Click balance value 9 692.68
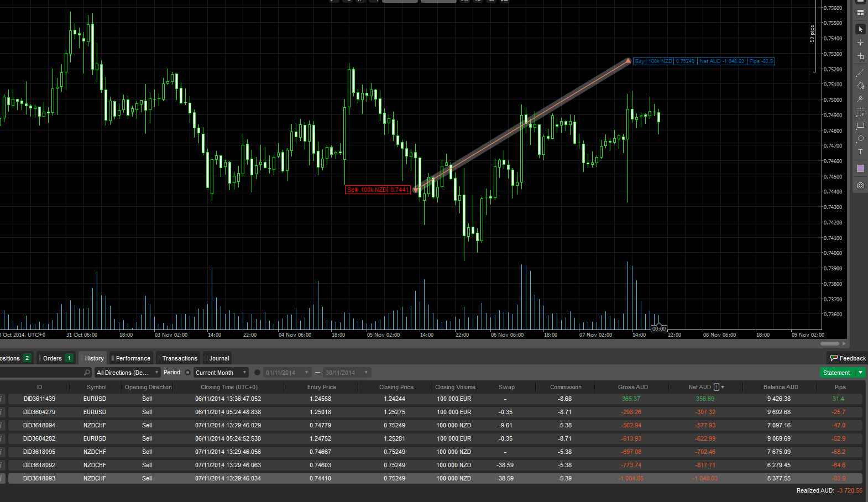Viewport: 868px width, 502px height. (x=779, y=412)
